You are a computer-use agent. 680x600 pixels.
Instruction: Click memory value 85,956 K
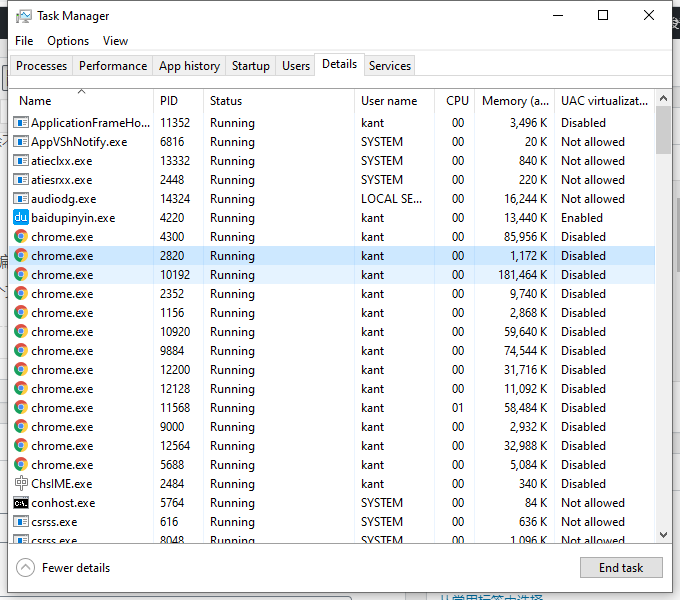pyautogui.click(x=526, y=237)
